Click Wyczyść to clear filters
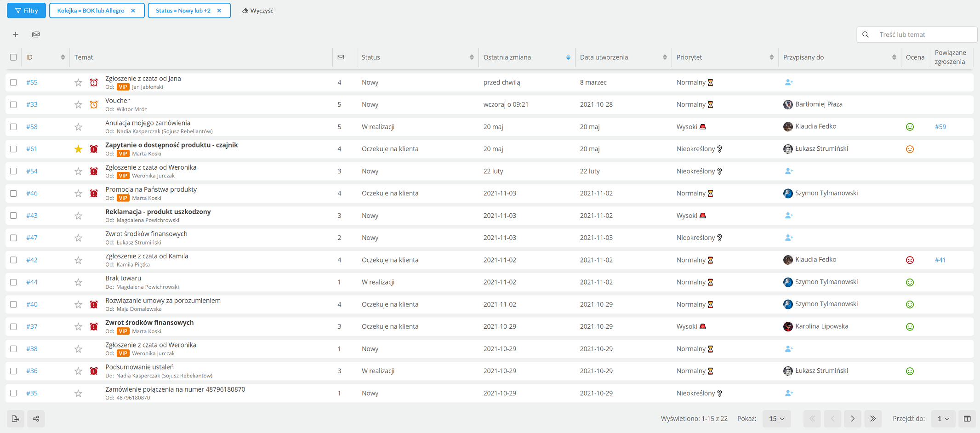The height and width of the screenshot is (433, 980). 258,11
